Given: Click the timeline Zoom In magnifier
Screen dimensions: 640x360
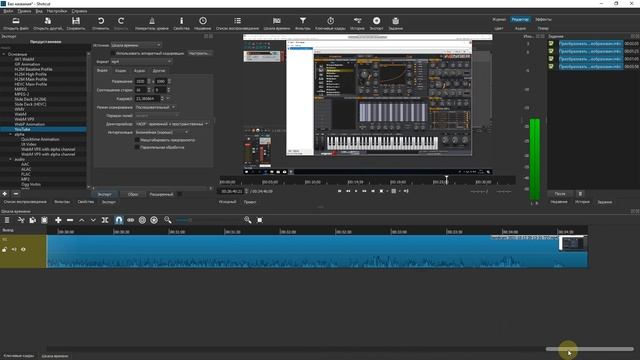Looking at the screenshot, I should [247, 220].
